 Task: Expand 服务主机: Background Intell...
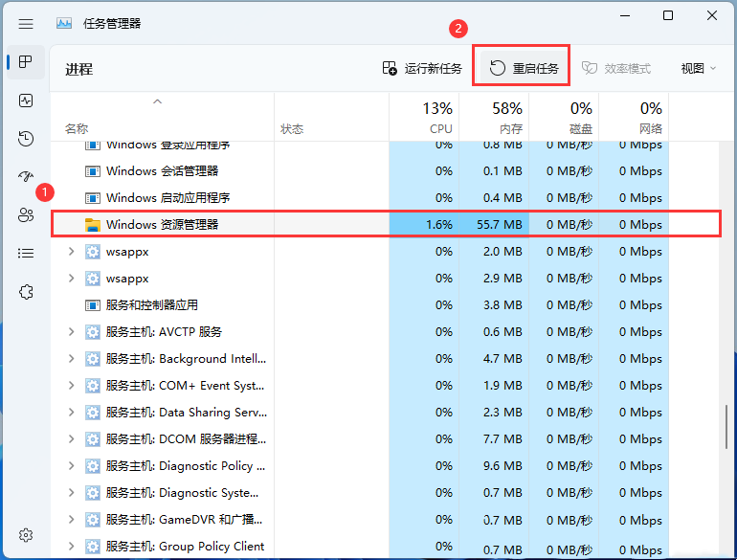(72, 359)
